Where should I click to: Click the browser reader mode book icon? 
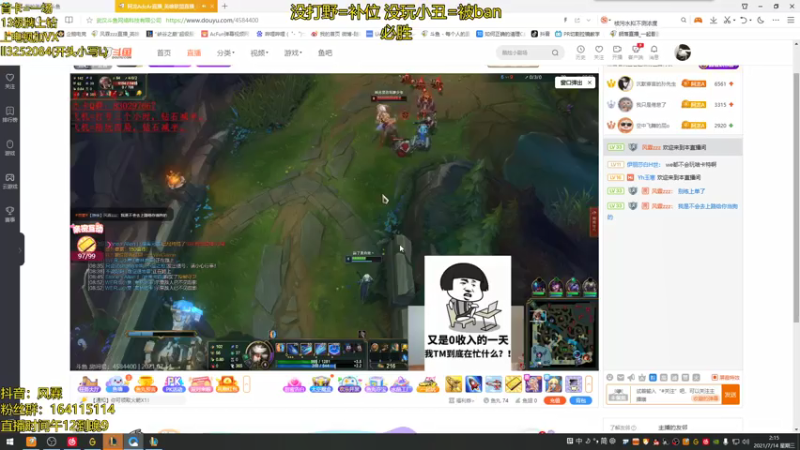[69, 20]
